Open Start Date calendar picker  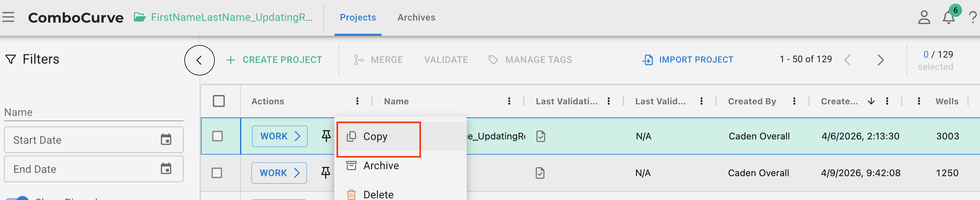tap(166, 139)
